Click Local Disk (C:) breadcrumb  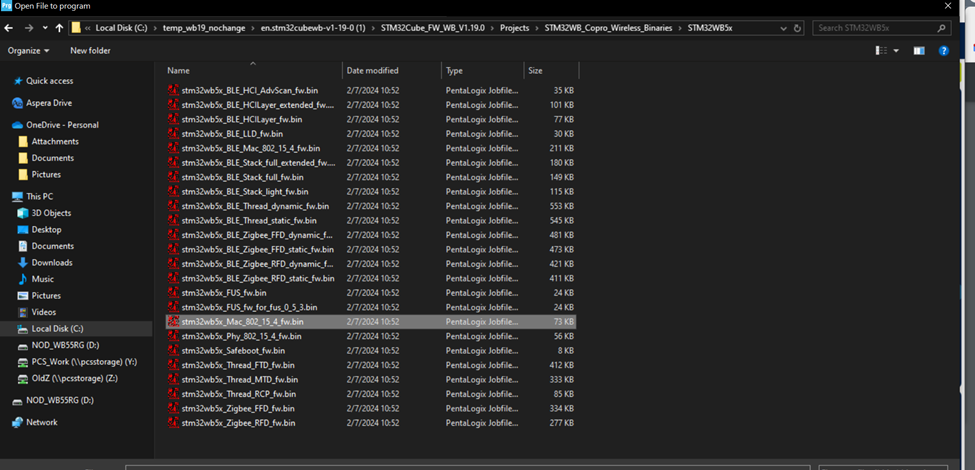pyautogui.click(x=121, y=28)
